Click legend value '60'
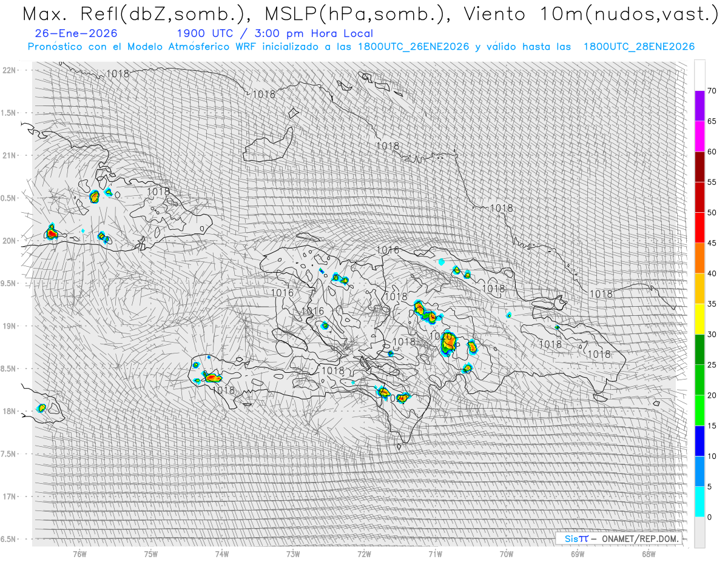Viewport: 728px width, 562px height. click(712, 152)
